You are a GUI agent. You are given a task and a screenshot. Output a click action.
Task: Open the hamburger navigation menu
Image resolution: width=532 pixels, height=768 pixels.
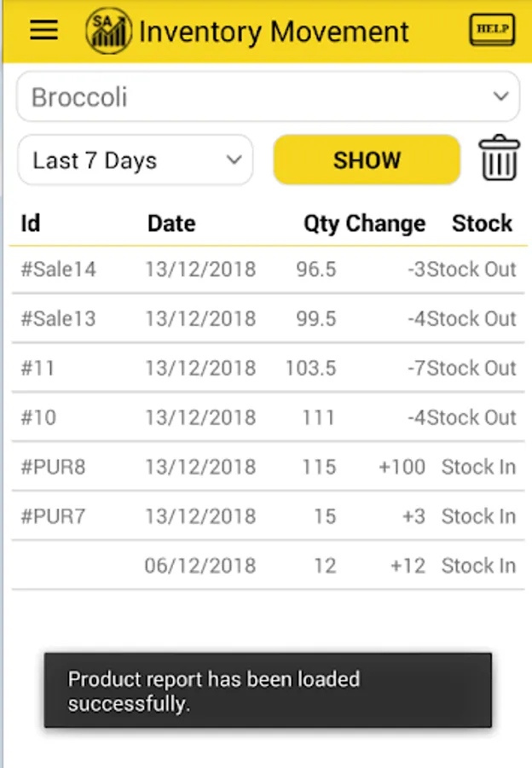click(x=43, y=31)
